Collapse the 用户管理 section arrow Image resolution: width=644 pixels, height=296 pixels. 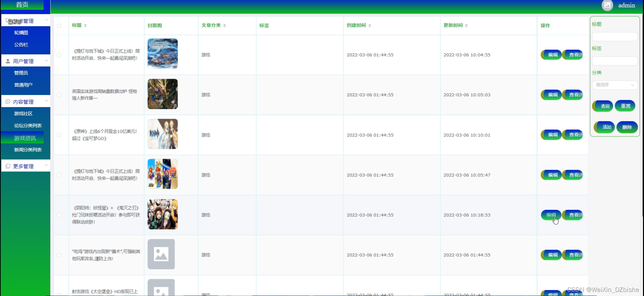46,61
